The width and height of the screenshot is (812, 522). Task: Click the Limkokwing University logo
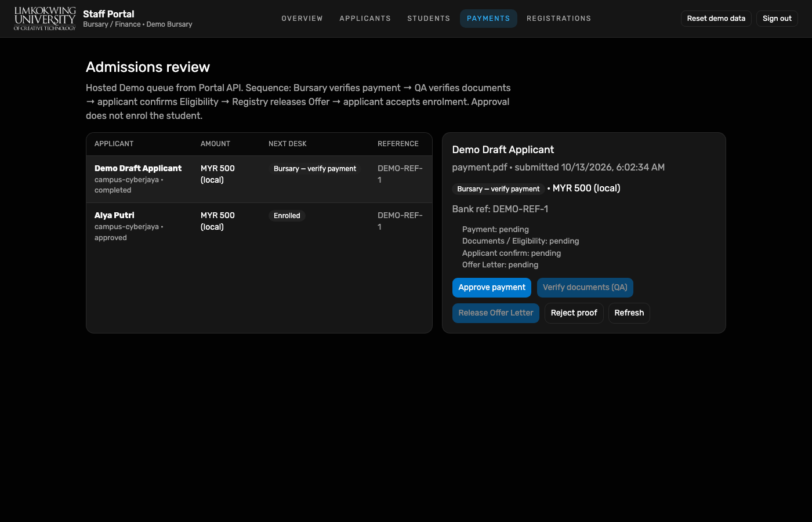45,19
